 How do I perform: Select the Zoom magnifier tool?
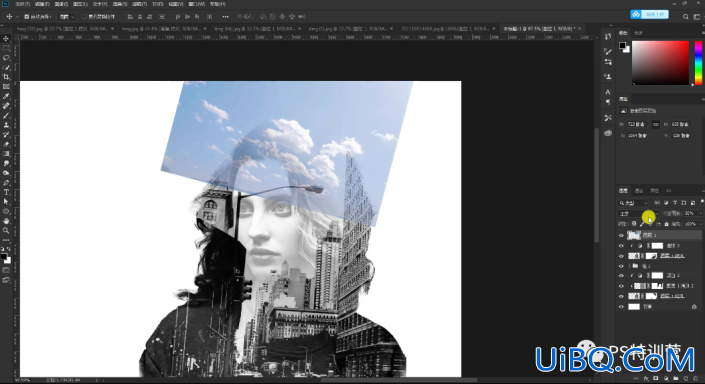coord(6,230)
